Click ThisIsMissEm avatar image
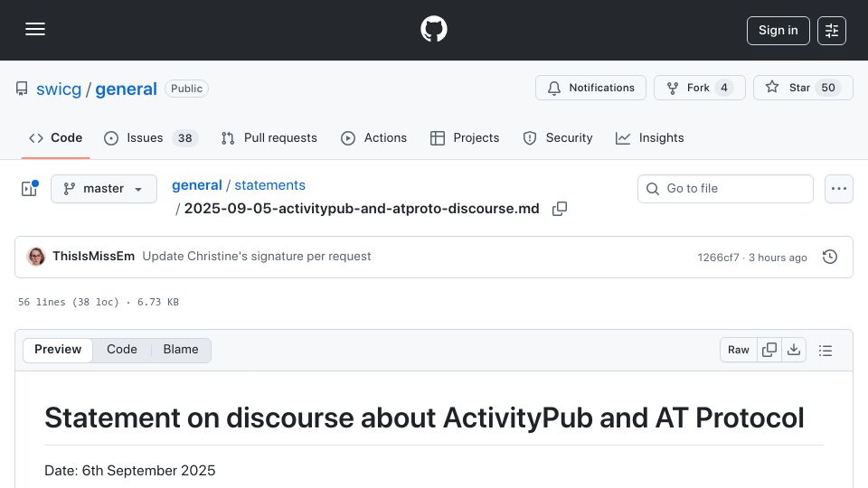This screenshot has width=868, height=488. tap(36, 257)
